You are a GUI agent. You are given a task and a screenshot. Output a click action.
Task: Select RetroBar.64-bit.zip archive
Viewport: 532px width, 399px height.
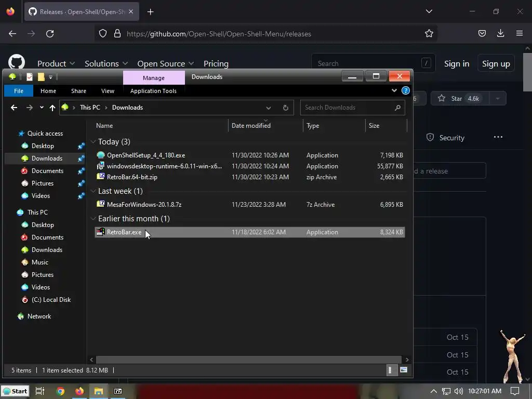tap(250, 177)
